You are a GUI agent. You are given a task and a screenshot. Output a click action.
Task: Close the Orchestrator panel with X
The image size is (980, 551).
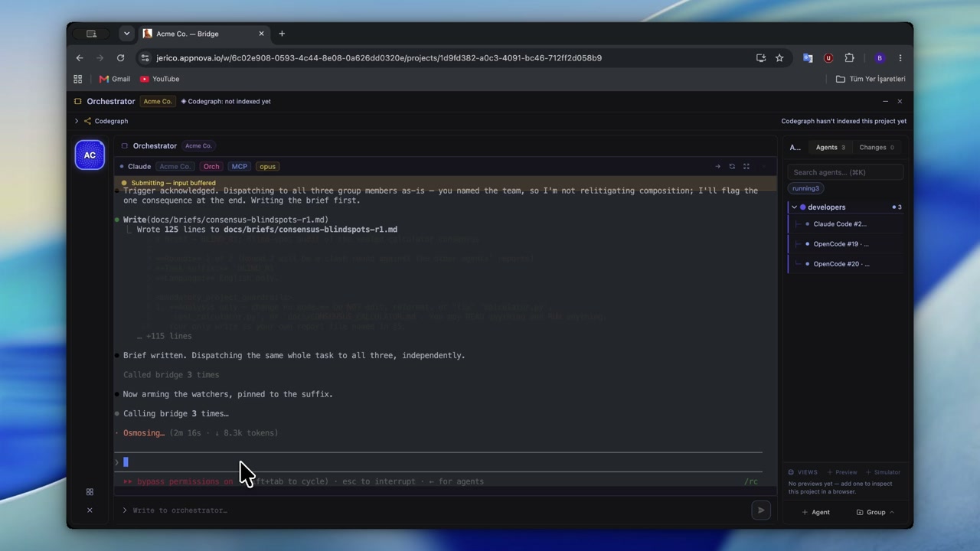coord(900,101)
